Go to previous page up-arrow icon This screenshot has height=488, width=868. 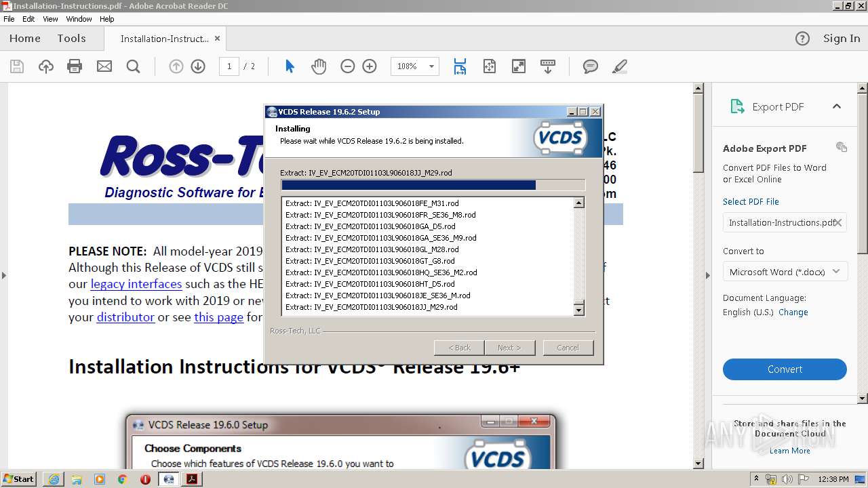click(176, 66)
